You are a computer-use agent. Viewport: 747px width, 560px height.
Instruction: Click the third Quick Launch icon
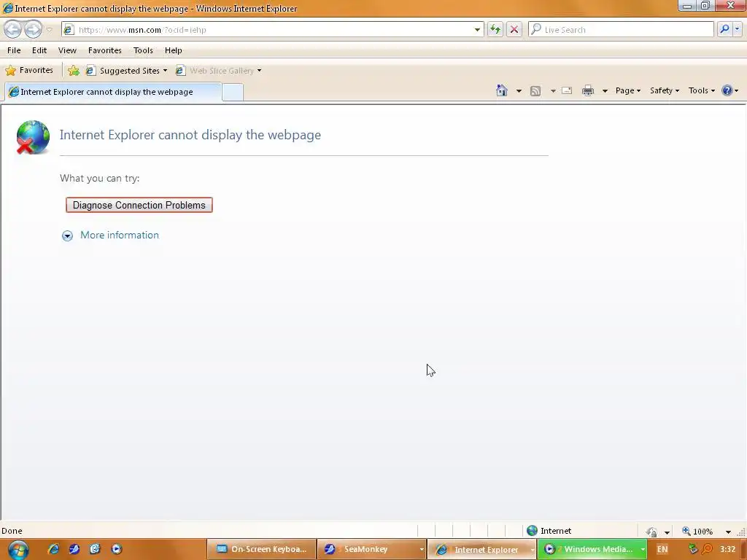[x=96, y=549]
